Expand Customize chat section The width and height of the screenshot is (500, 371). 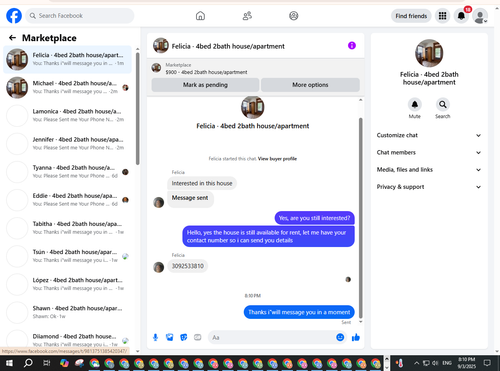pos(429,135)
